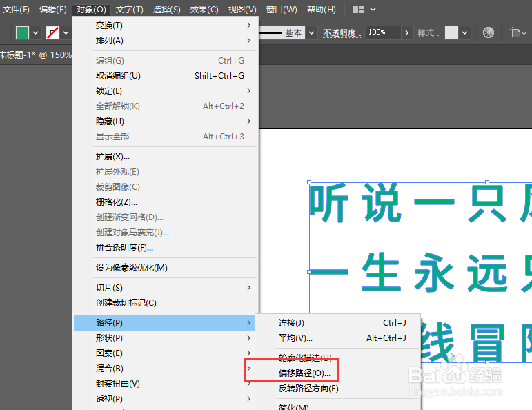Click the 听 character on the artboard
Image resolution: width=532 pixels, height=410 pixels.
point(329,203)
